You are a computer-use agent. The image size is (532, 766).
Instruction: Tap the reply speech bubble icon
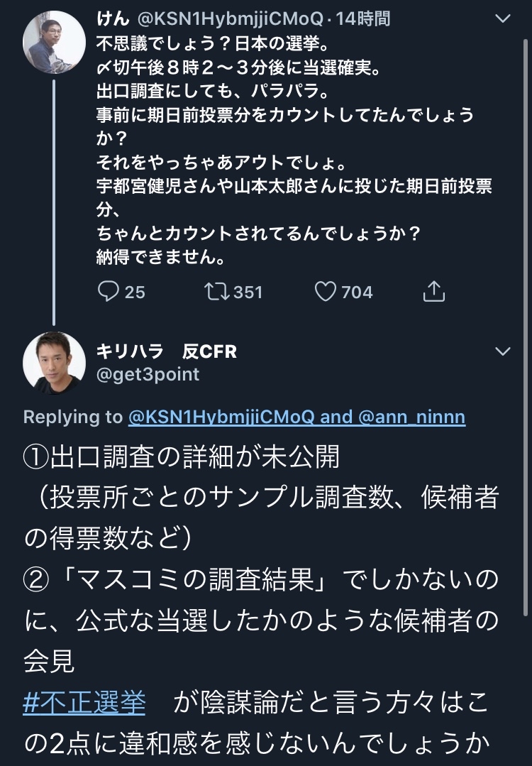107,292
